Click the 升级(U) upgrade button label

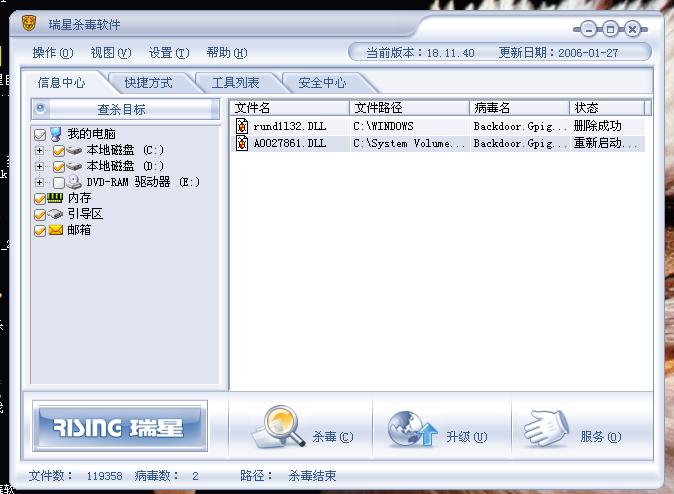pos(466,437)
